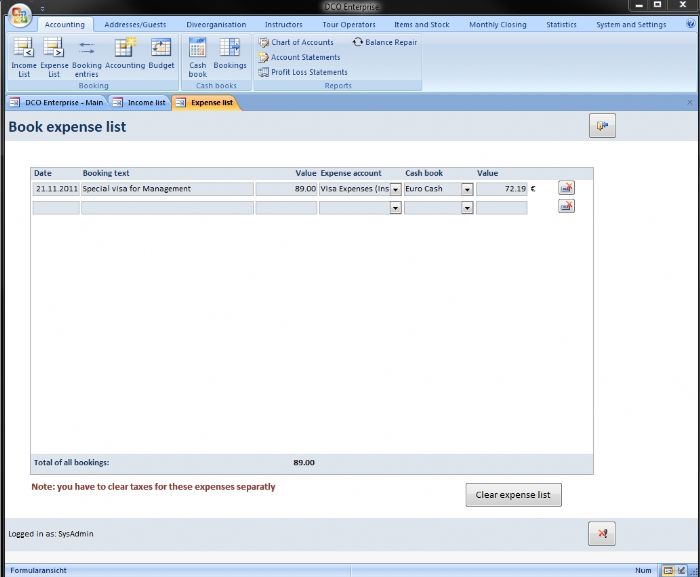Click the Date field showing 21.11.2011
Image resolution: width=700 pixels, height=577 pixels.
pos(55,188)
